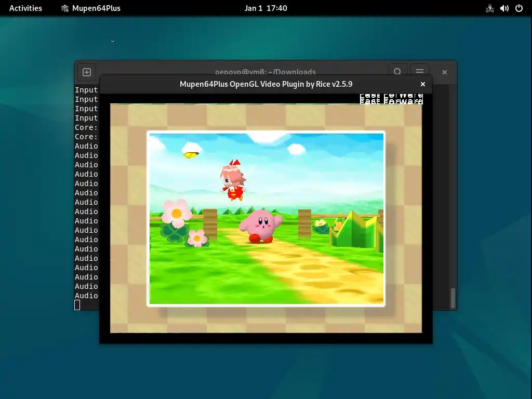532x399 pixels.
Task: Close the terminal window
Action: [445, 72]
